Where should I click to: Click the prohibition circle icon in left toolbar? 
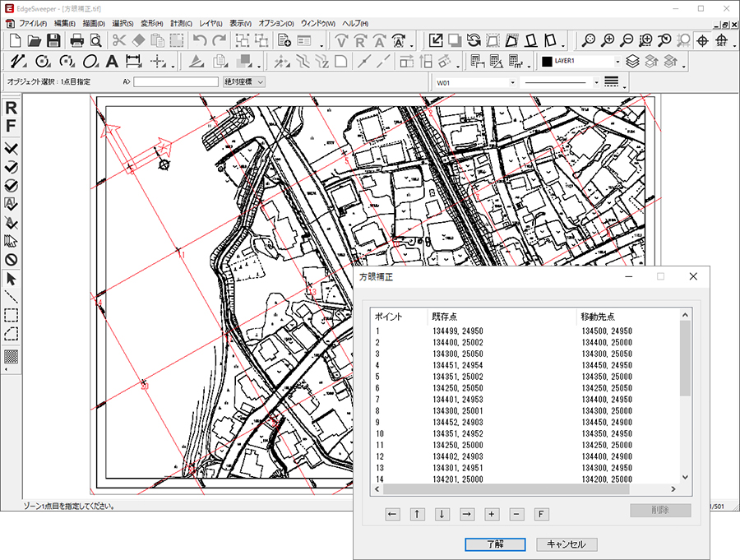[12, 260]
